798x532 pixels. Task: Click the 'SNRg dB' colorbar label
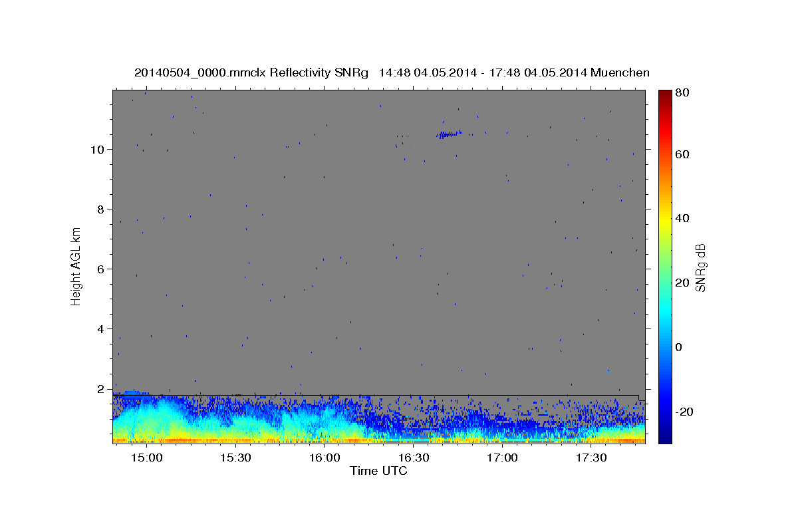coord(700,268)
